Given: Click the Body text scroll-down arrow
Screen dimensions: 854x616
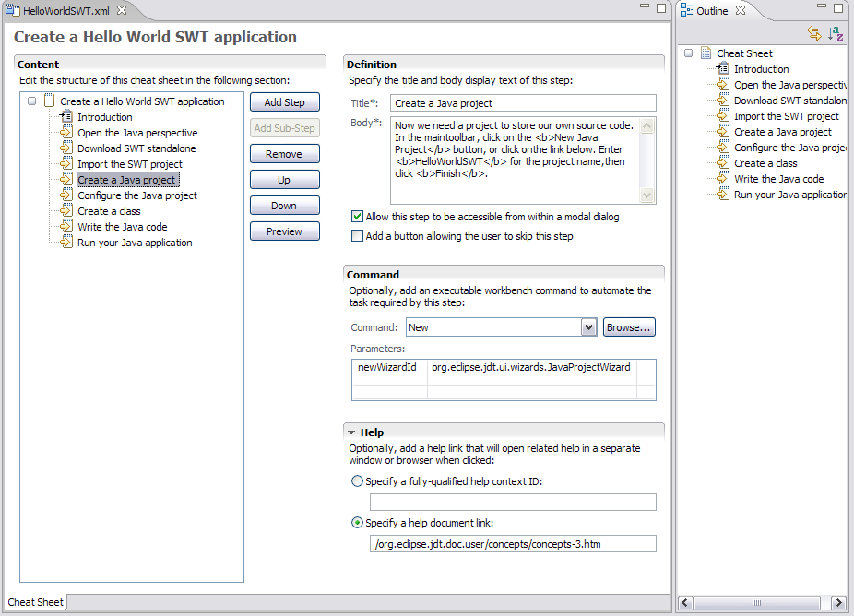Looking at the screenshot, I should tap(647, 195).
